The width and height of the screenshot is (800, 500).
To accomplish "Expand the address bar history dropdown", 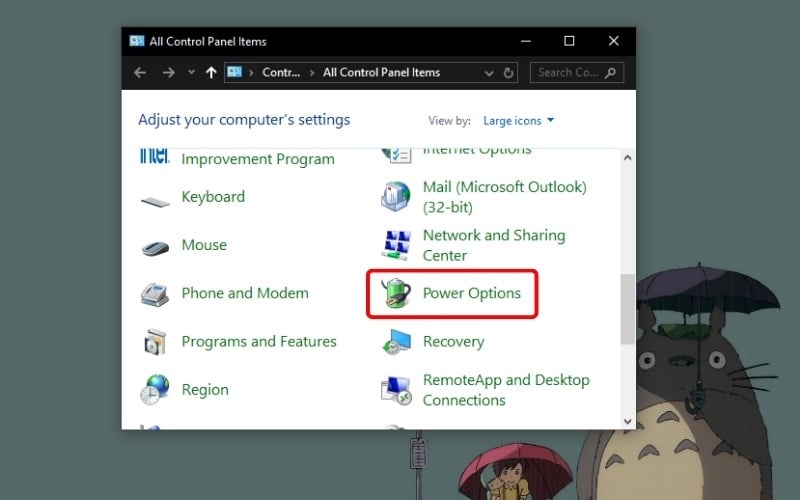I will 488,73.
